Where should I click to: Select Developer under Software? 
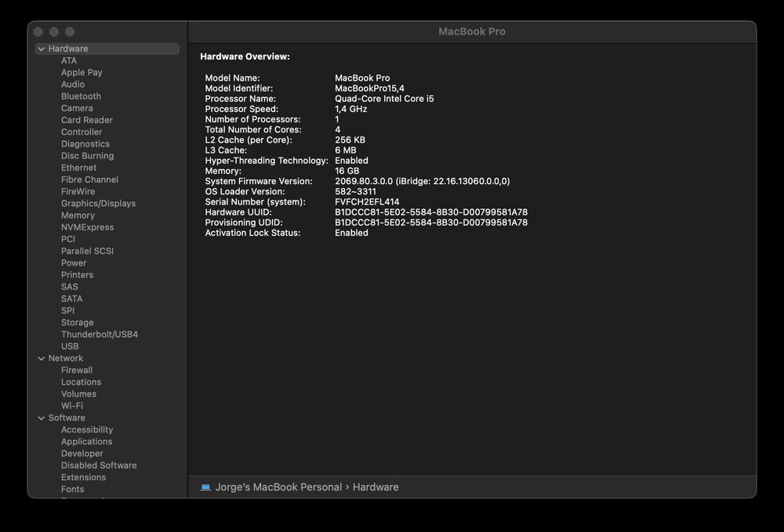pos(82,454)
